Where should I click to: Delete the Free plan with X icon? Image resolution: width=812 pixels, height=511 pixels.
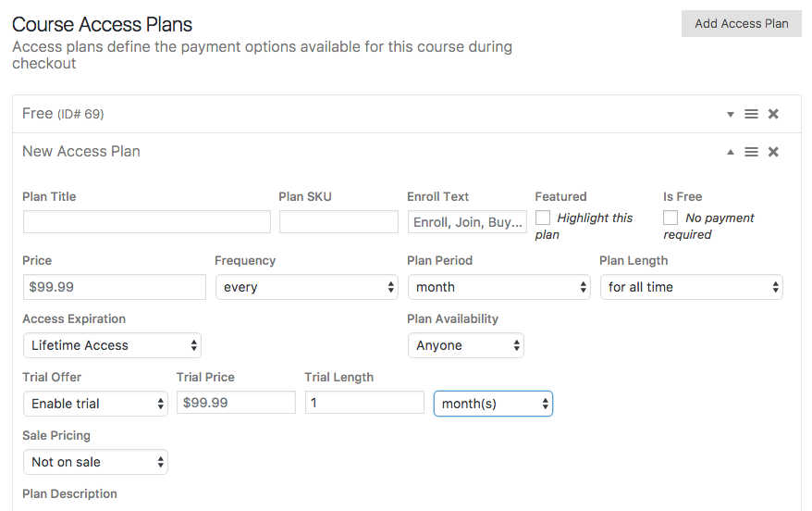tap(773, 114)
